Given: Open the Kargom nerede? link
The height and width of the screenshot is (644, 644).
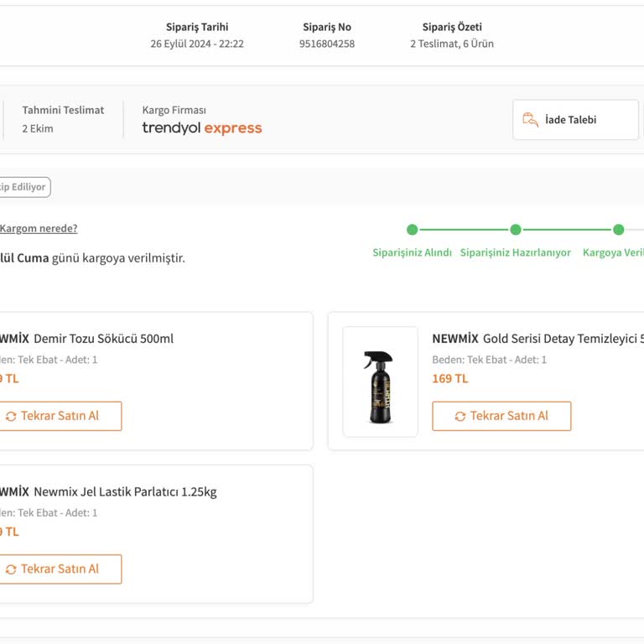Looking at the screenshot, I should click(x=39, y=228).
